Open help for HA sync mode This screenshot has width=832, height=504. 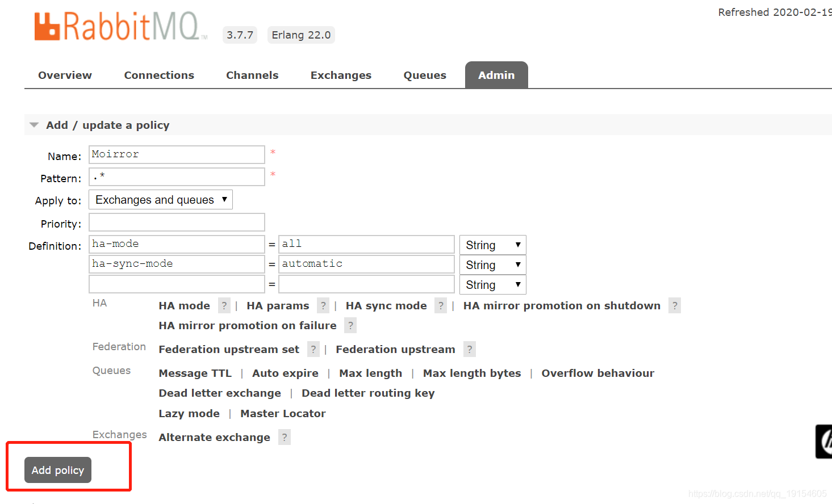coord(441,306)
